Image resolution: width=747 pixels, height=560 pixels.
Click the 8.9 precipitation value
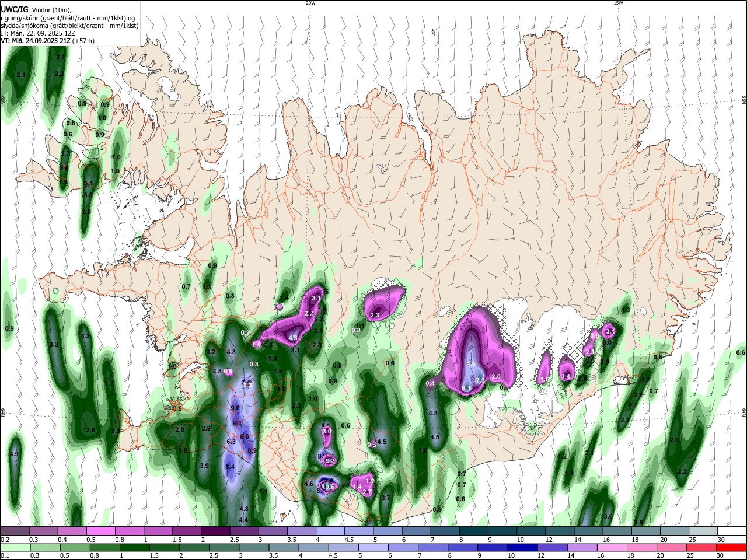pos(252,450)
